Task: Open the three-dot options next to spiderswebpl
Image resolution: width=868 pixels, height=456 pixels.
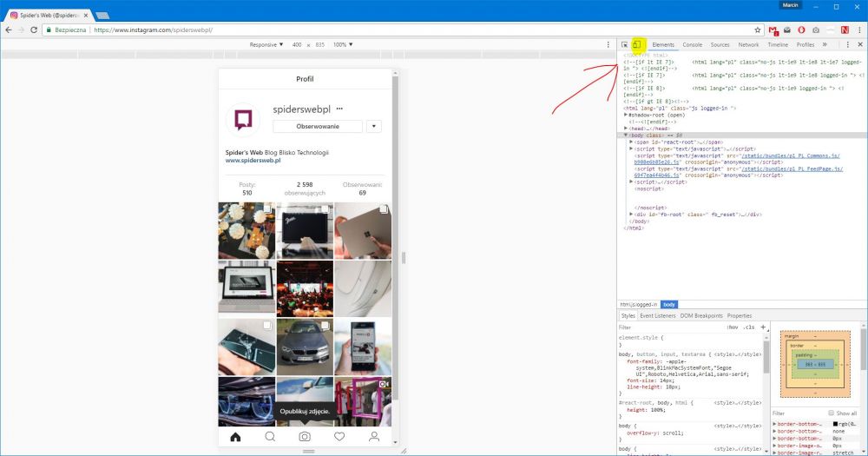Action: (x=339, y=109)
